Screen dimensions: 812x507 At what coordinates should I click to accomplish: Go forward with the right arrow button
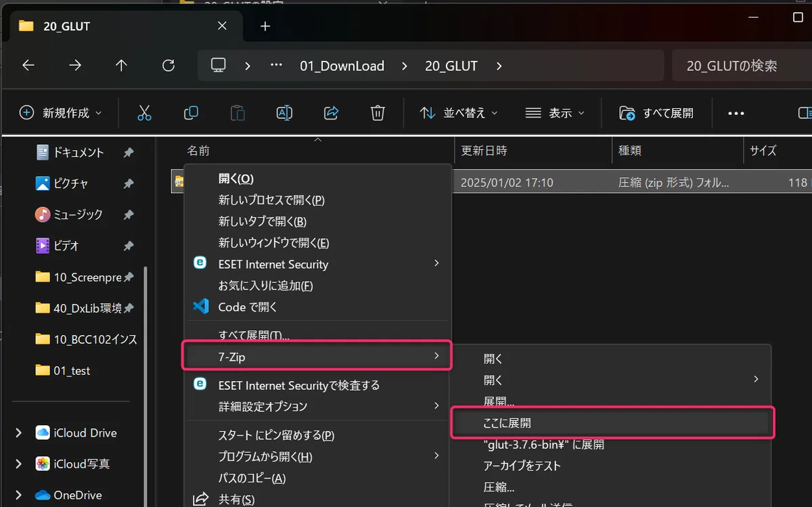(x=75, y=66)
